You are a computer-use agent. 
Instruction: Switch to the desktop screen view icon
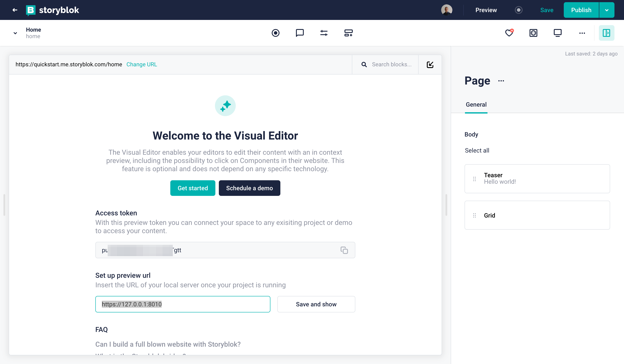pos(557,33)
